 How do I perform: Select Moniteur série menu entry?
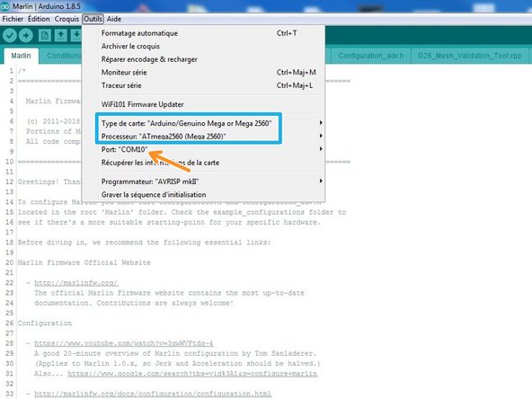coord(124,72)
